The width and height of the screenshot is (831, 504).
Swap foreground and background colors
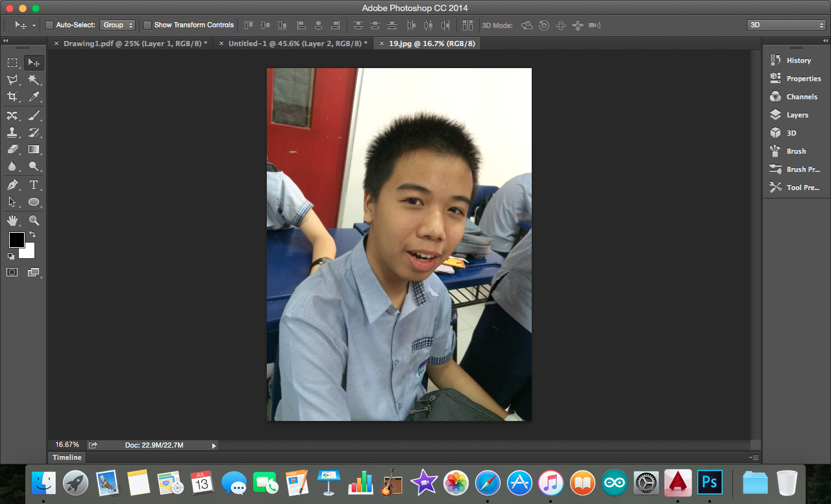pyautogui.click(x=32, y=235)
